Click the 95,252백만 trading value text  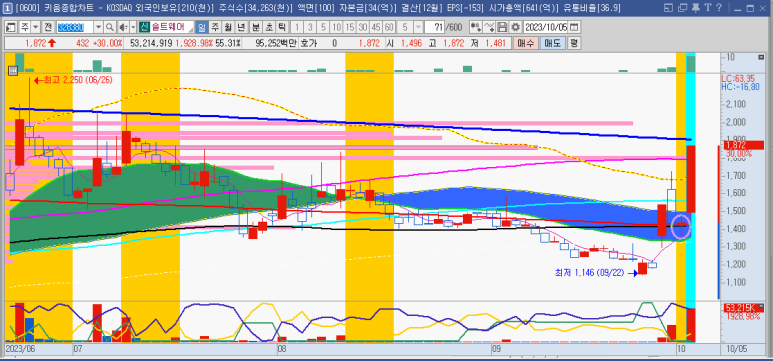276,43
